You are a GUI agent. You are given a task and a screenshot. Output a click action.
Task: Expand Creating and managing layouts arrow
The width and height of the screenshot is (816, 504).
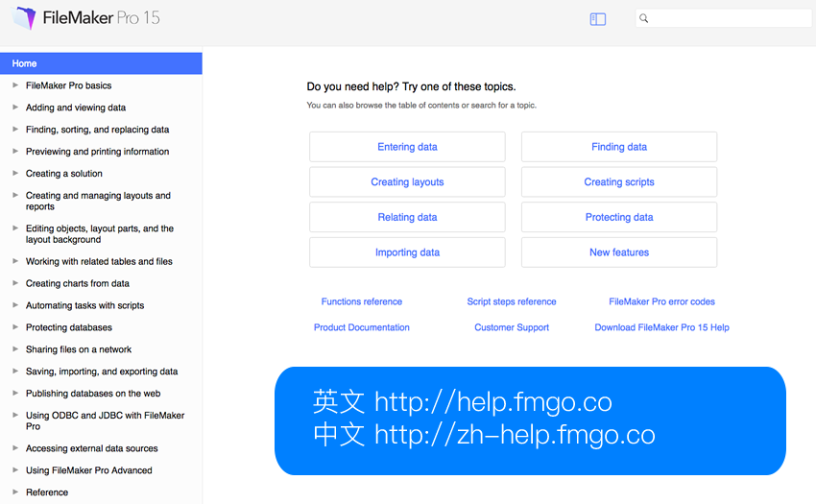coord(15,195)
